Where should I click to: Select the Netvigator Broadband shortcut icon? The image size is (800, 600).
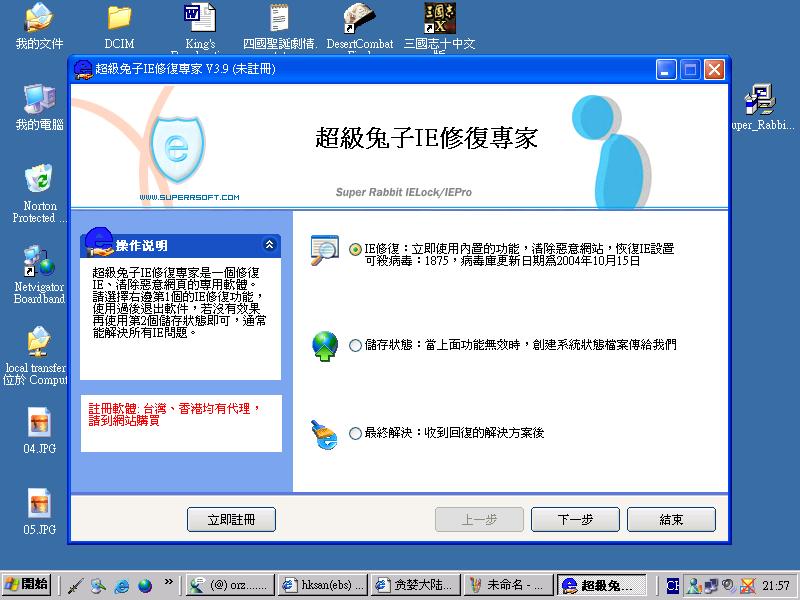click(39, 274)
